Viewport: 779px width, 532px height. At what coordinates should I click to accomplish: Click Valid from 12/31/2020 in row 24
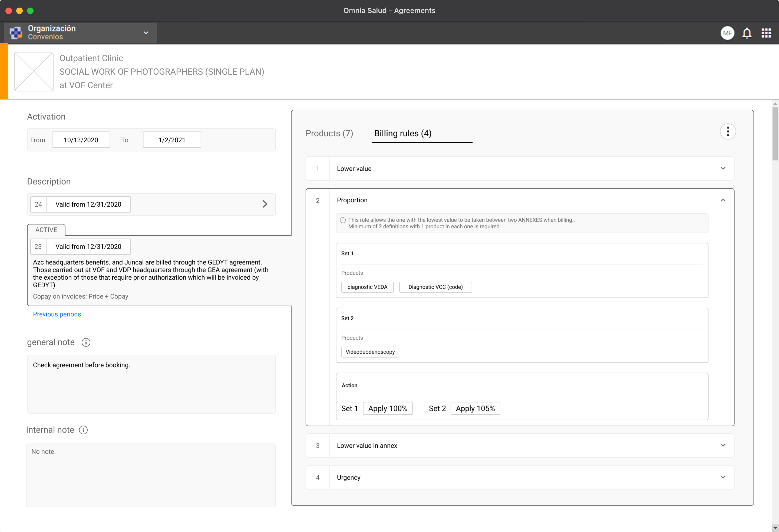point(88,204)
